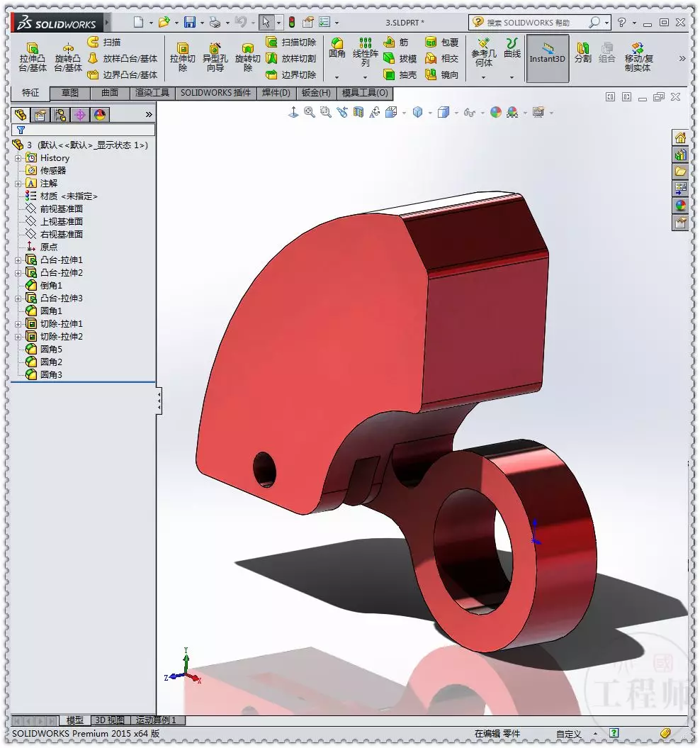
Task: Select the Boundary Cut (边界切除) tool
Action: (291, 74)
